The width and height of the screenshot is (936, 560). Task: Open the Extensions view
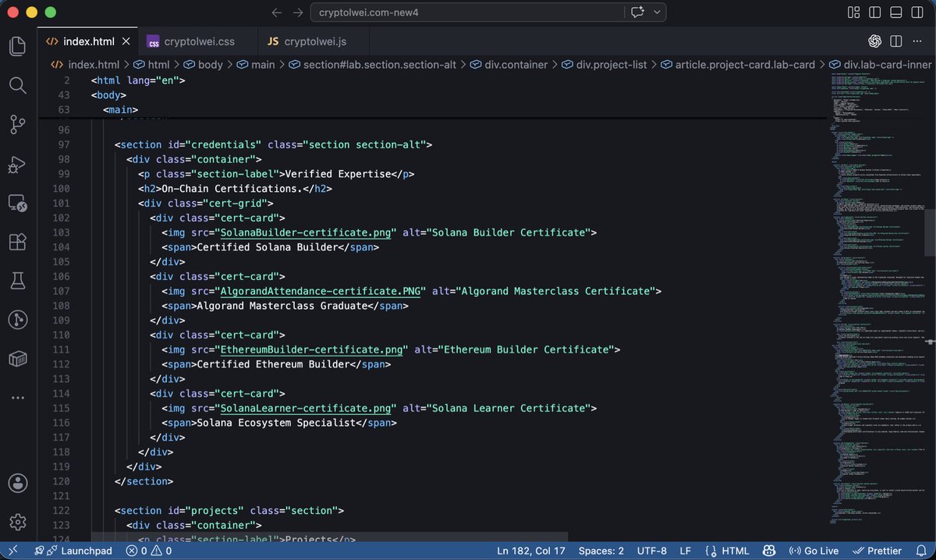click(x=18, y=242)
